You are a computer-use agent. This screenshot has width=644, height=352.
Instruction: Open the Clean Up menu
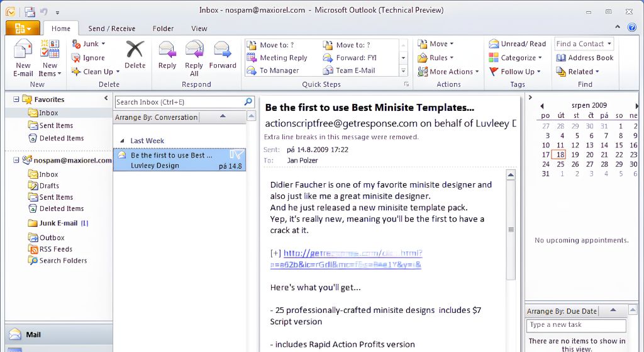[96, 72]
